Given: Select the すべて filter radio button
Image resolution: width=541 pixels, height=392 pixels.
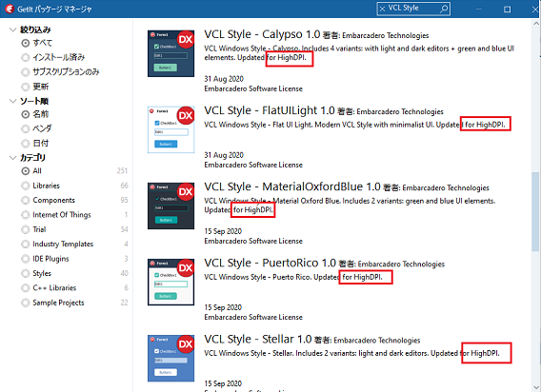Looking at the screenshot, I should [25, 43].
